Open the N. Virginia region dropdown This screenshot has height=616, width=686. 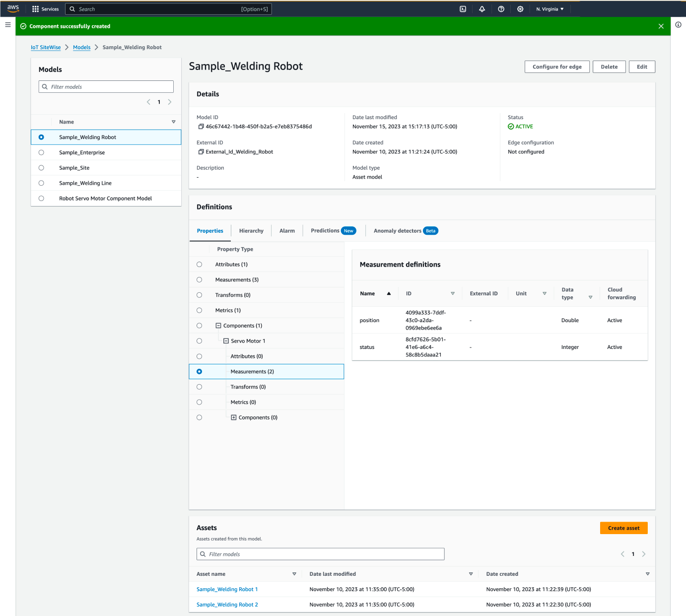point(549,8)
